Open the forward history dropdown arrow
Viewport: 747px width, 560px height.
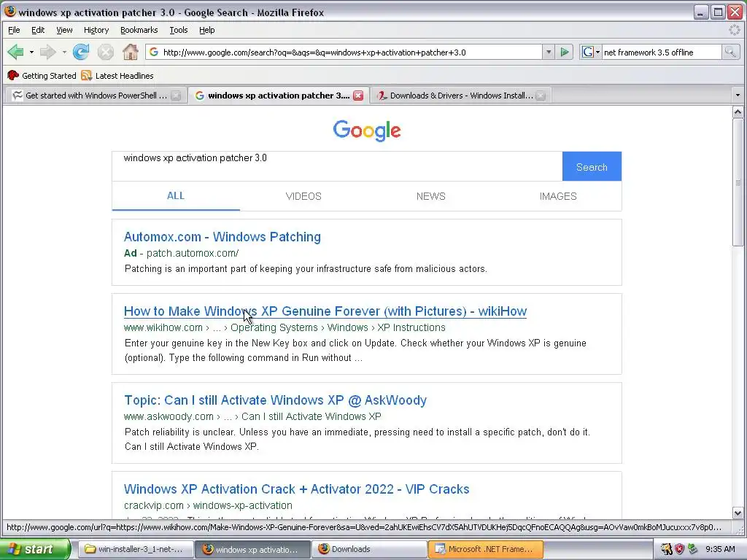click(x=64, y=52)
